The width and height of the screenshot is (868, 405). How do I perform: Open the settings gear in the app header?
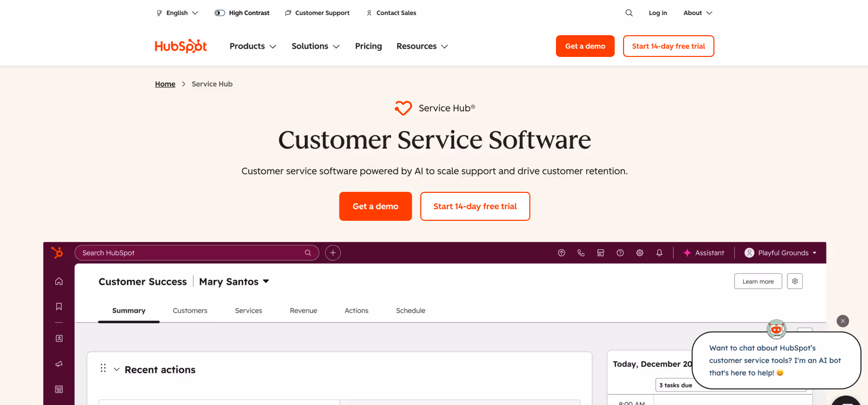pos(640,253)
